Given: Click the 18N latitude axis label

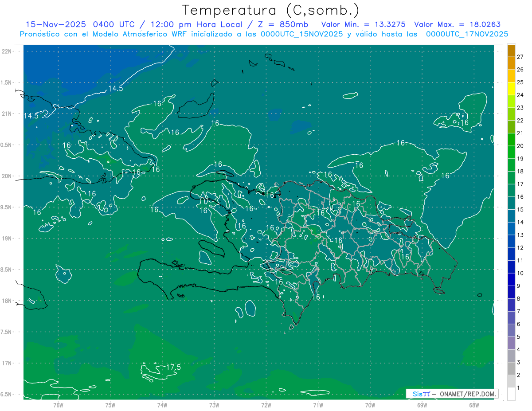Looking at the screenshot, I should pos(7,301).
